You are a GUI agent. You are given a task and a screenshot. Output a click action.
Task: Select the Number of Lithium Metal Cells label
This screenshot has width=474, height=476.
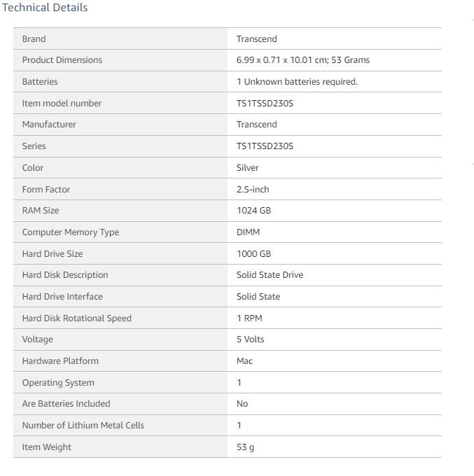(x=83, y=426)
